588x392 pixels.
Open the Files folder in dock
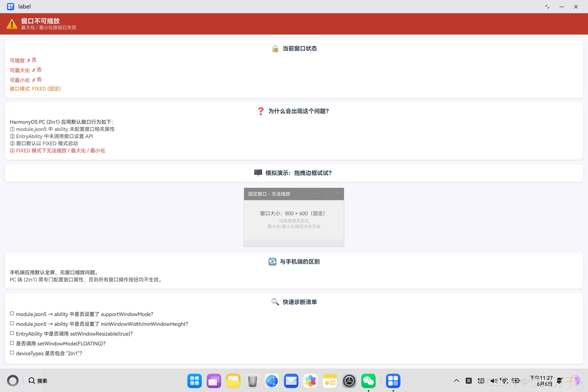click(233, 381)
